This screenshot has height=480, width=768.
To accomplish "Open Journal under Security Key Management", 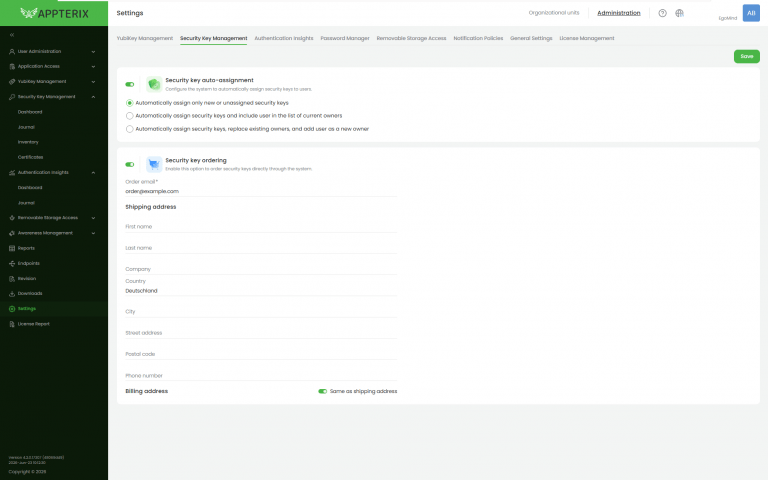I will click(x=26, y=127).
